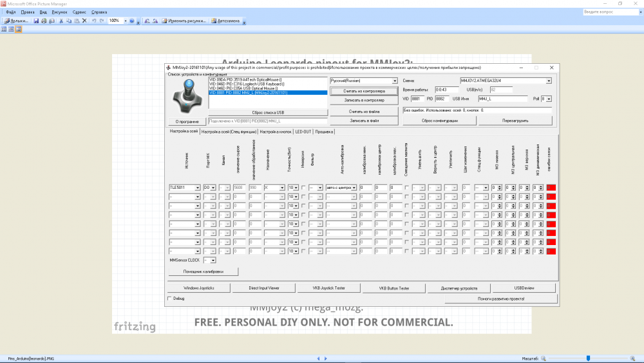This screenshot has width=644, height=363.
Task: Click the Save (floppy disk) toolbar icon
Action: 35,21
